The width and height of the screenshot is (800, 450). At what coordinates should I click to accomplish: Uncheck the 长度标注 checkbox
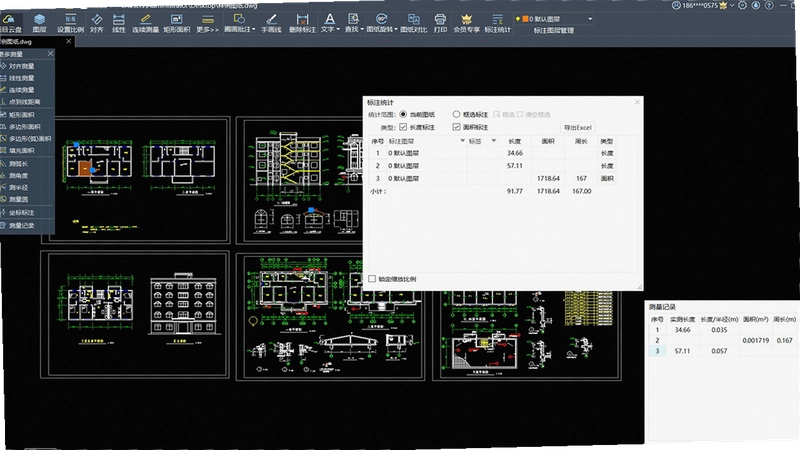click(403, 127)
